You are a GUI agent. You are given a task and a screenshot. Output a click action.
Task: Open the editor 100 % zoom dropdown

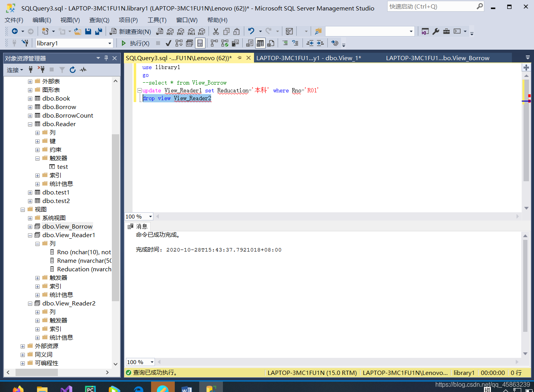150,217
